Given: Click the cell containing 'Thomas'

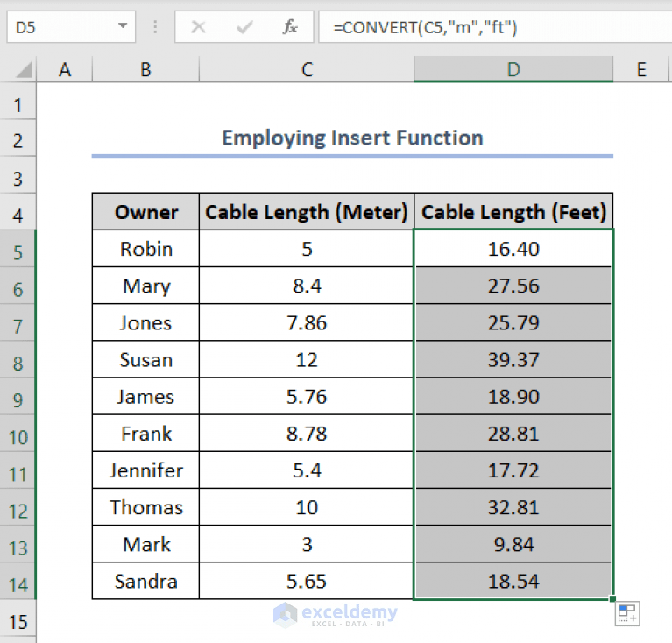Looking at the screenshot, I should coord(145,507).
